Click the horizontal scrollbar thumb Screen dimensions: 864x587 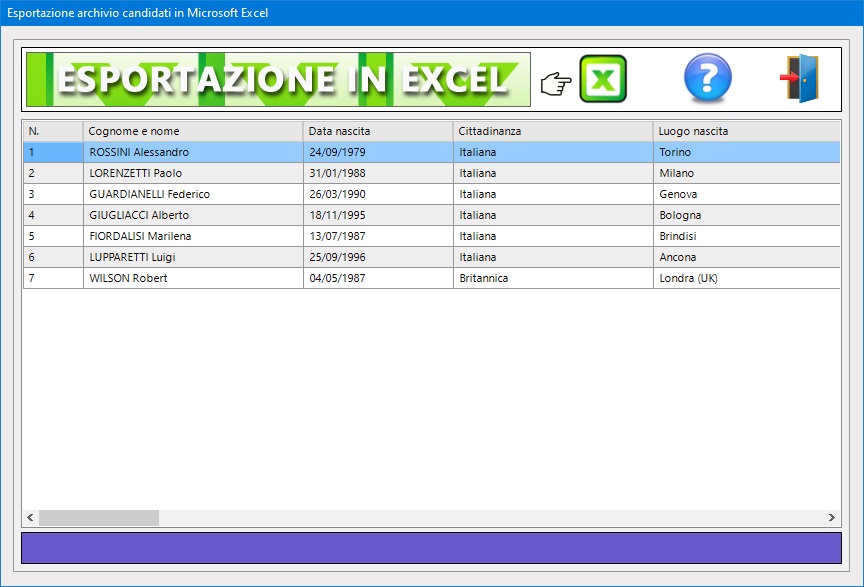point(99,518)
